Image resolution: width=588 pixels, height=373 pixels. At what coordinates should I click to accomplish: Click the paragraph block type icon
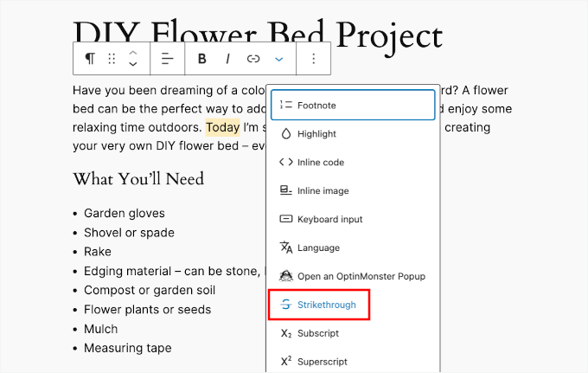pyautogui.click(x=90, y=59)
